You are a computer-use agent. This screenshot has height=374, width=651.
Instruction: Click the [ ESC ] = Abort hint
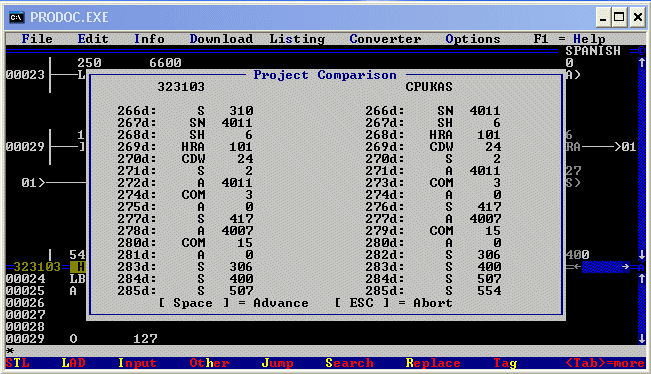click(x=393, y=303)
